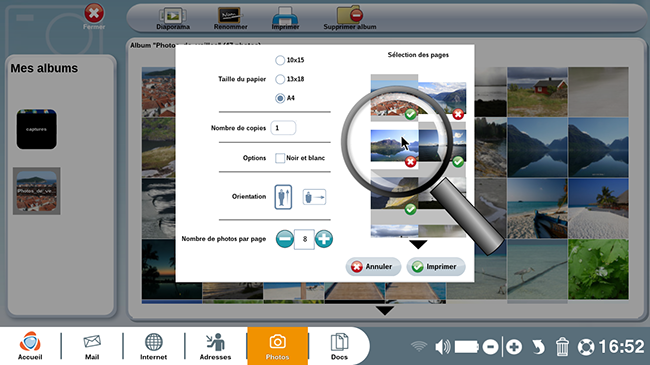The height and width of the screenshot is (365, 650).
Task: Click the Imprimer printer icon in toolbar
Action: click(285, 16)
